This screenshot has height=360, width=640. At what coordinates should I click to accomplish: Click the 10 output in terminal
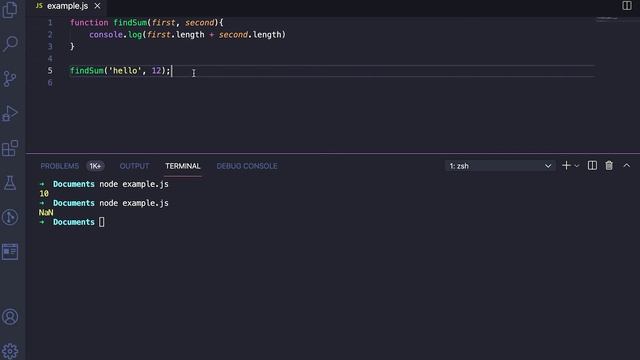[44, 193]
